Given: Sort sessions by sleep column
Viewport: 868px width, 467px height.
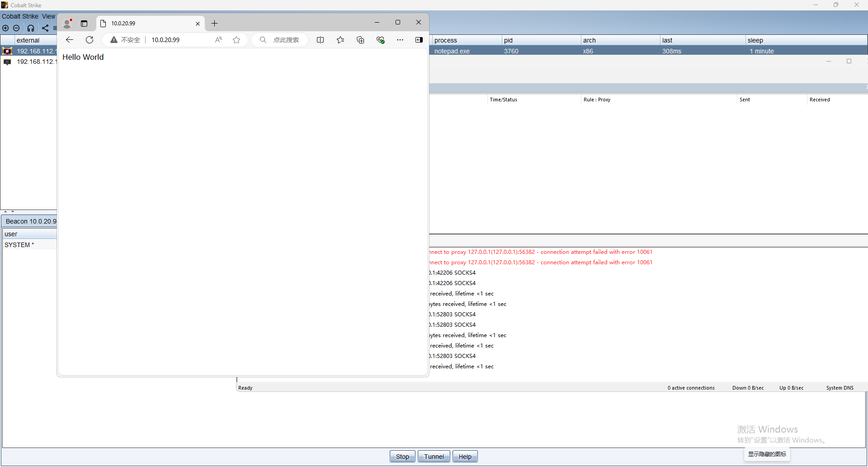Looking at the screenshot, I should (x=806, y=40).
